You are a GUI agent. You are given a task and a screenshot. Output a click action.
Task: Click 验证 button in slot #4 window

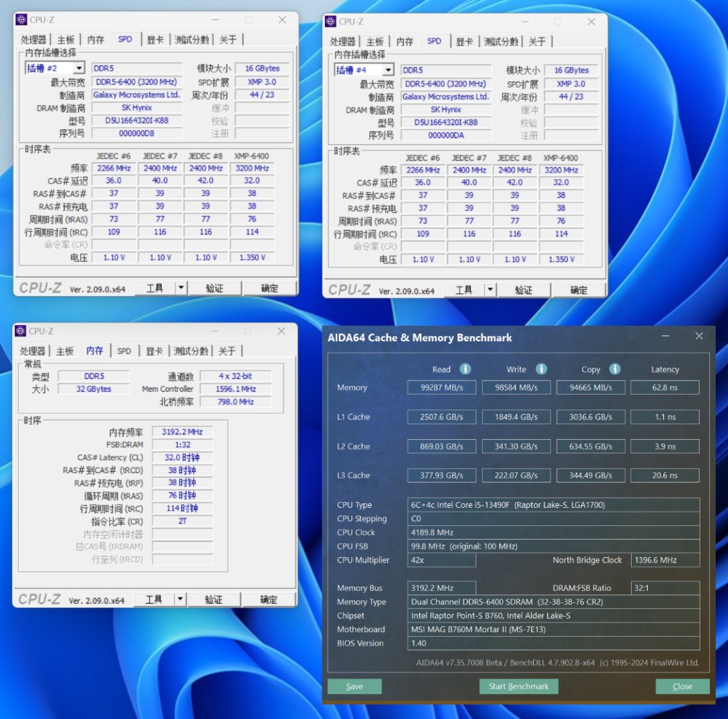click(524, 290)
